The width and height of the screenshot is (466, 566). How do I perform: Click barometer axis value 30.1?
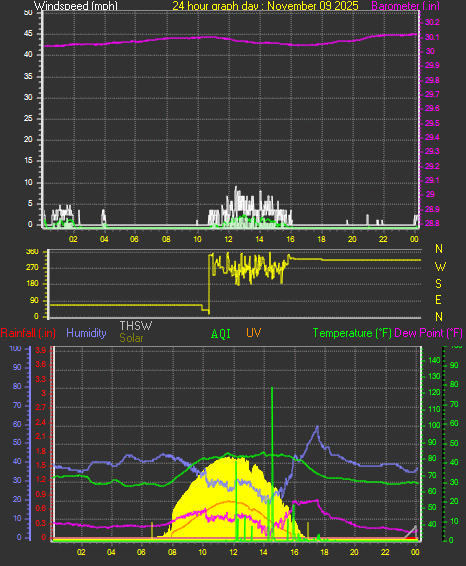pos(432,38)
